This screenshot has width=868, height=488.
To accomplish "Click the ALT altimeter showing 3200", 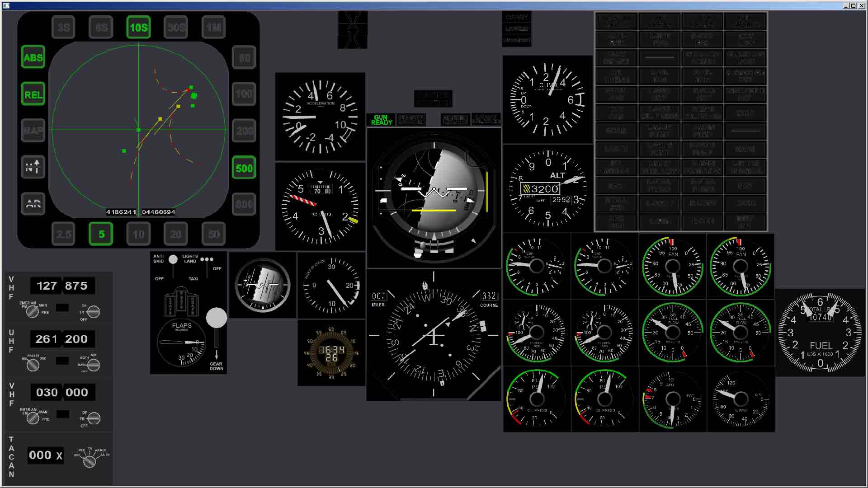I will tap(548, 189).
